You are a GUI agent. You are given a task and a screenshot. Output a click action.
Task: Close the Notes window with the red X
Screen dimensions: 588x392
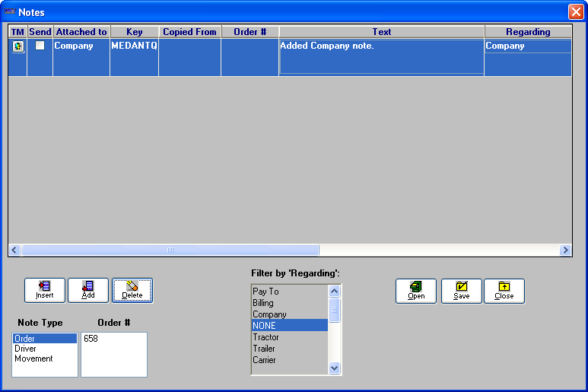576,11
